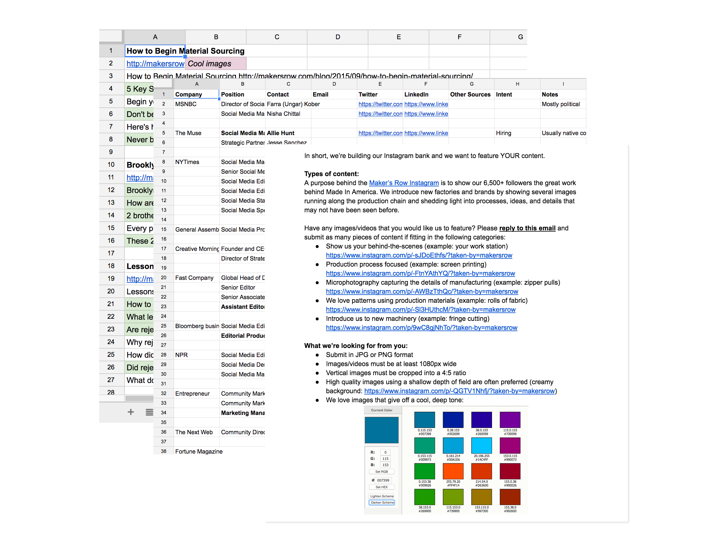
Task: Click the Darken Scheme button
Action: click(x=382, y=502)
